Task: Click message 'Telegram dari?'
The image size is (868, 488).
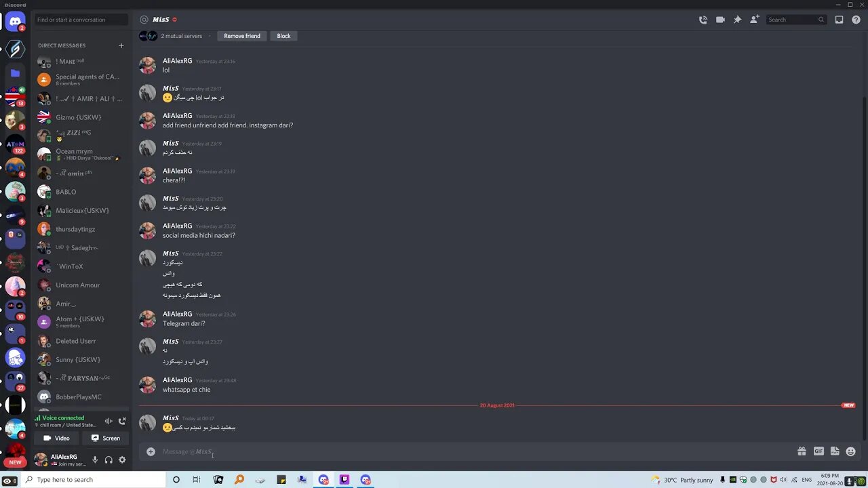Action: 184,323
